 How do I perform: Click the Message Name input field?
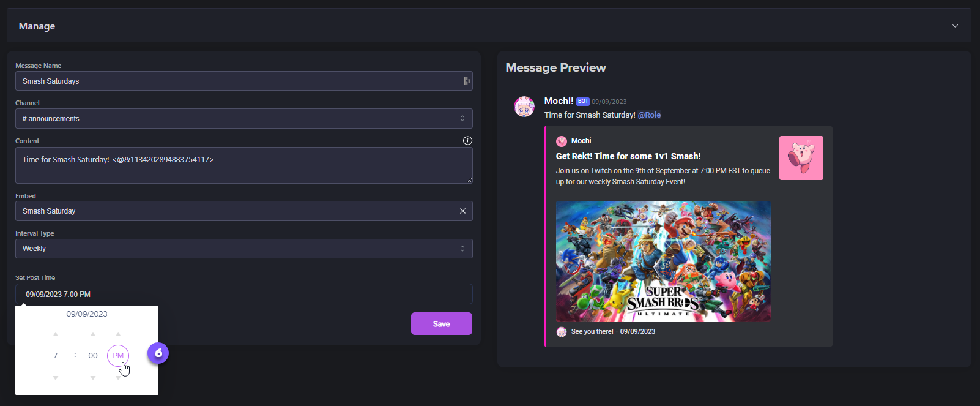pyautogui.click(x=239, y=81)
